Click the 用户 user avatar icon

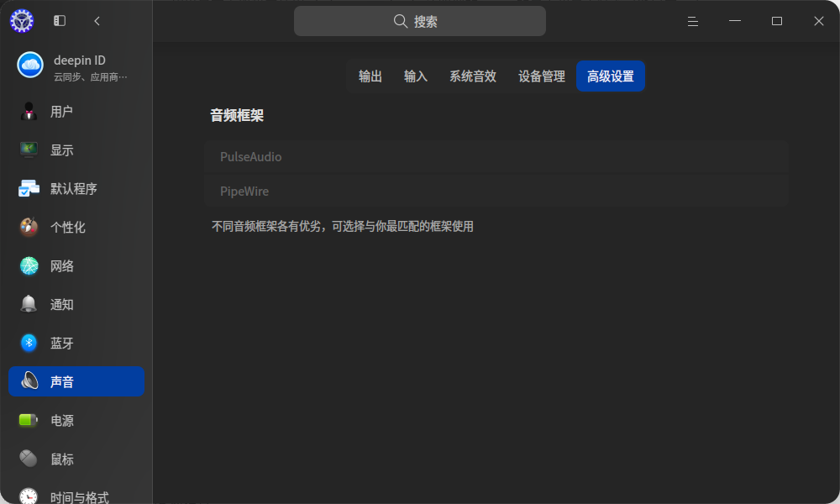click(29, 112)
